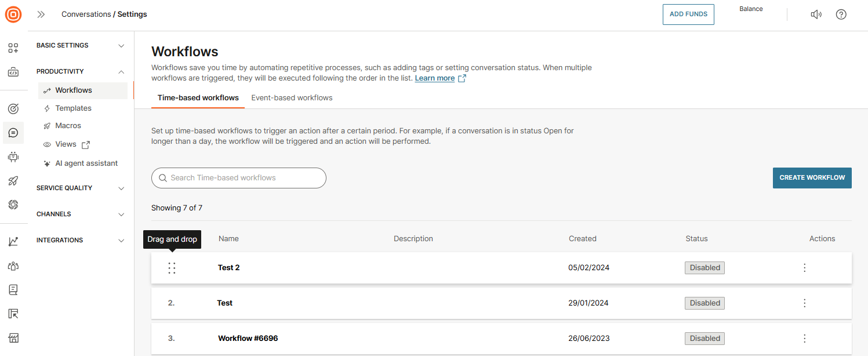Open the chatbot robot icon in sidebar
This screenshot has width=868, height=356.
click(x=13, y=157)
